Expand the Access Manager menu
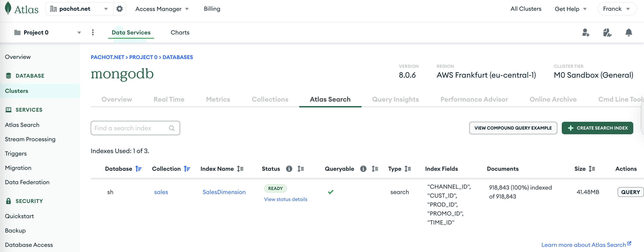 (162, 9)
